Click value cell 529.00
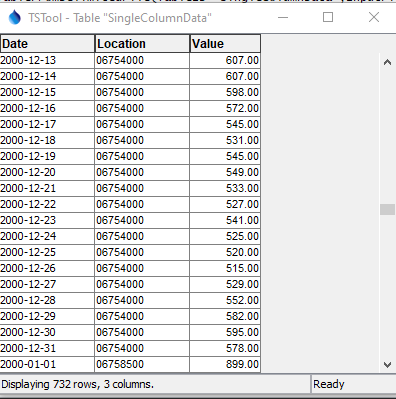396x399 pixels. pos(225,284)
